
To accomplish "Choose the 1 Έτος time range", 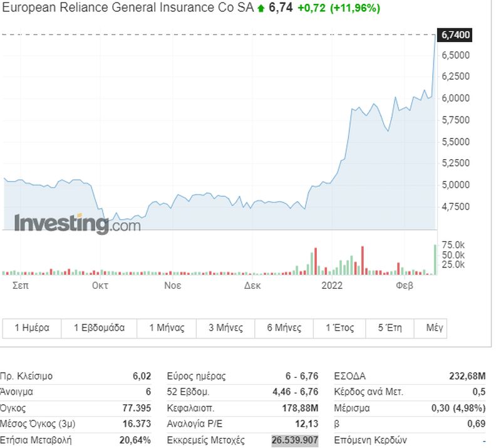I will (x=339, y=328).
